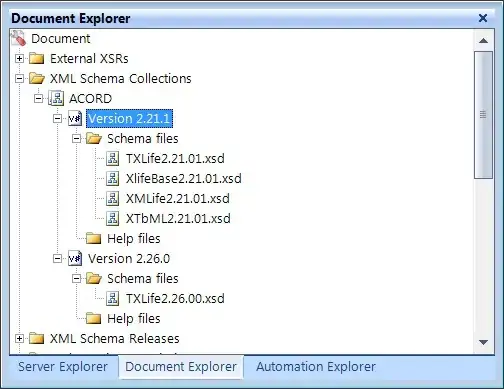Switch to the Automation Explorer tab

[x=316, y=367]
